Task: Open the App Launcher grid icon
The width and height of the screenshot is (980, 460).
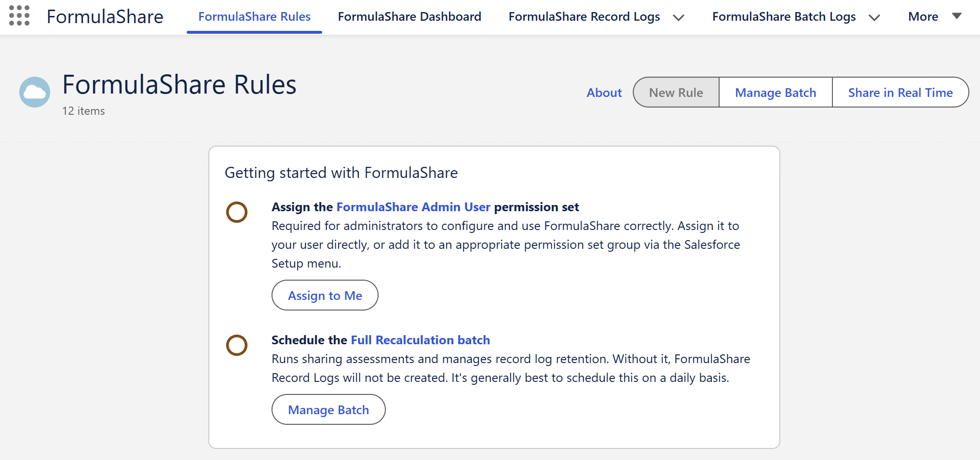Action: pyautogui.click(x=19, y=16)
